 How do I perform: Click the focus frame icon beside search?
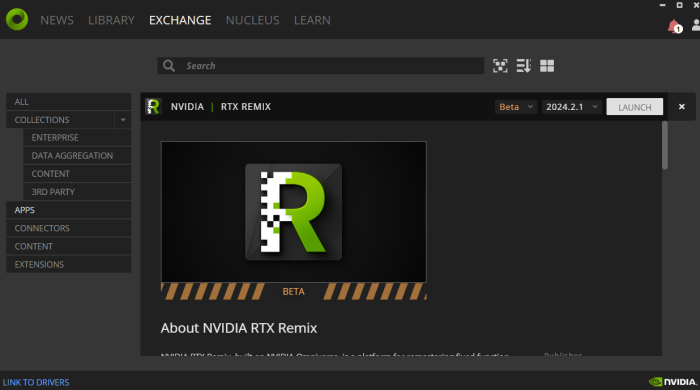[x=500, y=66]
